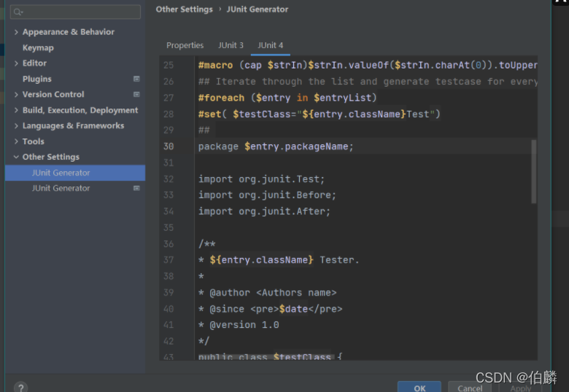Viewport: 569px width, 392px height.
Task: Click the search magnifier icon in settings
Action: (18, 12)
